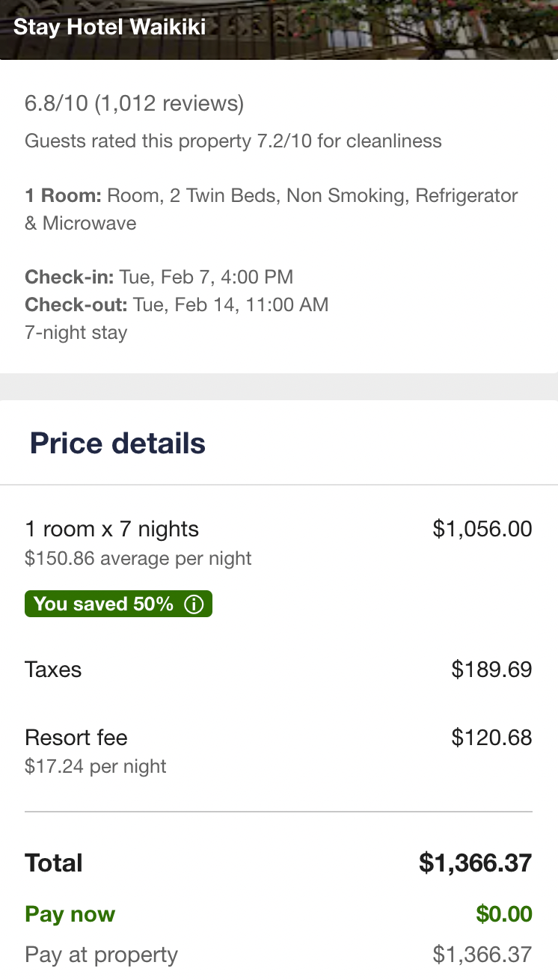Open details for the Taxes line
The width and height of the screenshot is (558, 980).
point(53,670)
